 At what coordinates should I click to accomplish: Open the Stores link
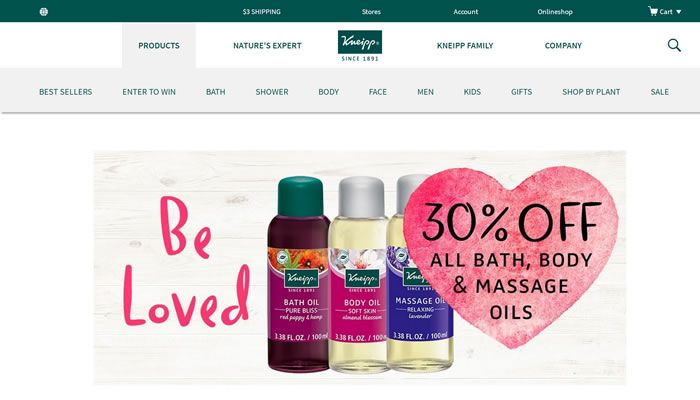click(x=371, y=12)
